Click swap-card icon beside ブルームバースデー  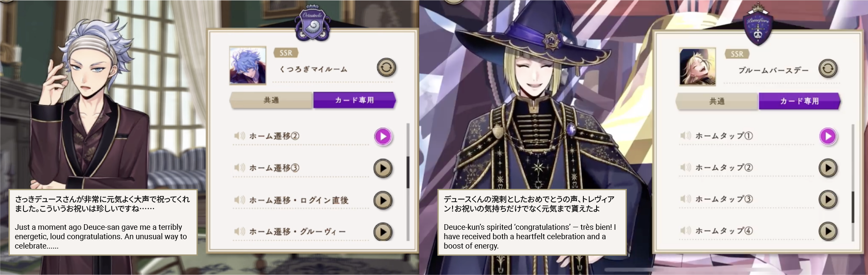(828, 69)
